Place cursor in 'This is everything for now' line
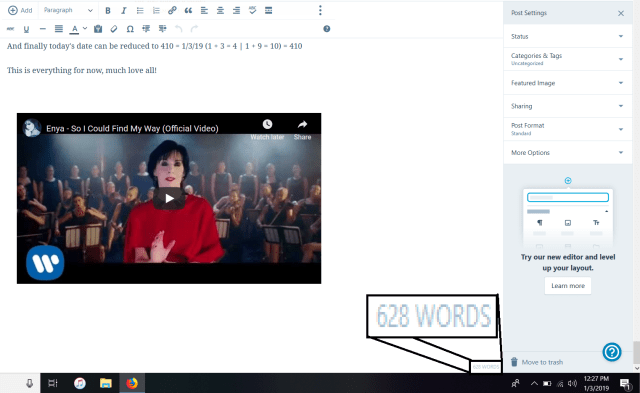This screenshot has width=640, height=393. tap(82, 70)
